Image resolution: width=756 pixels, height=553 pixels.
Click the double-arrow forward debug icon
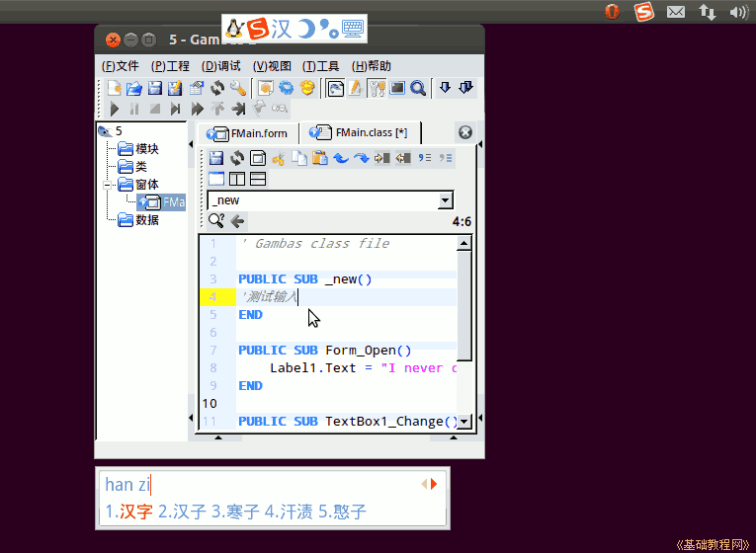tap(197, 109)
